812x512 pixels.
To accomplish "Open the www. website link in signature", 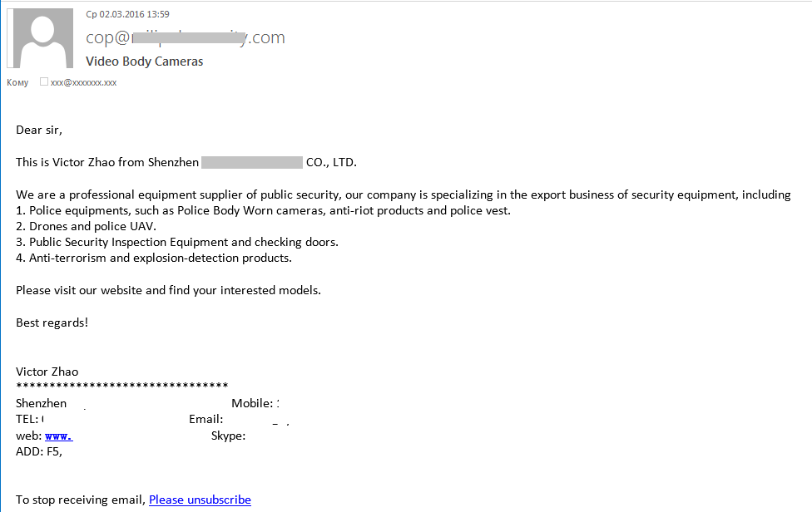I will coord(58,436).
